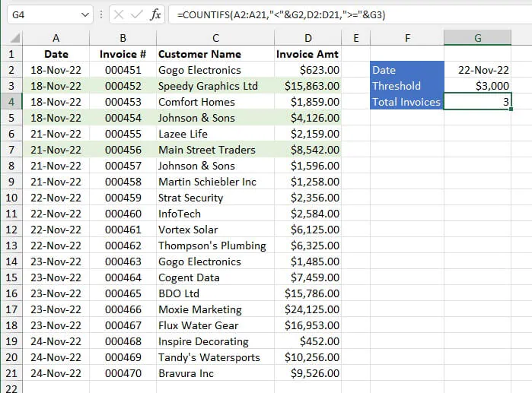Expand the Name Box dropdown arrow

(x=84, y=14)
